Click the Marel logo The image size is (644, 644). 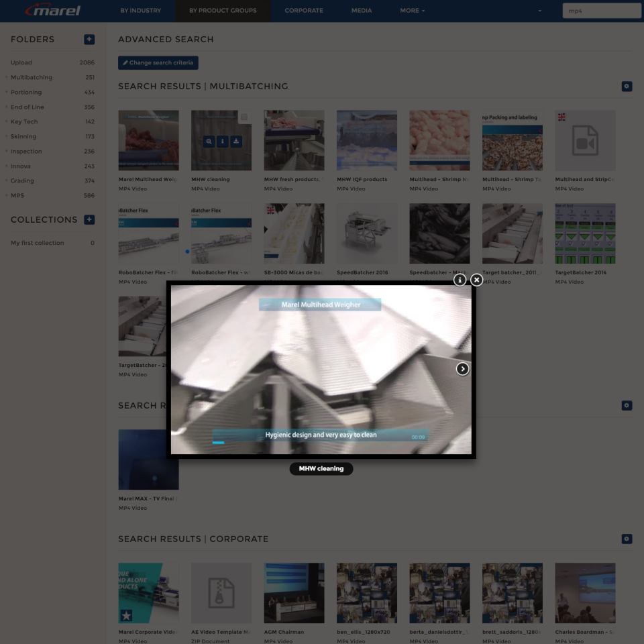[52, 10]
